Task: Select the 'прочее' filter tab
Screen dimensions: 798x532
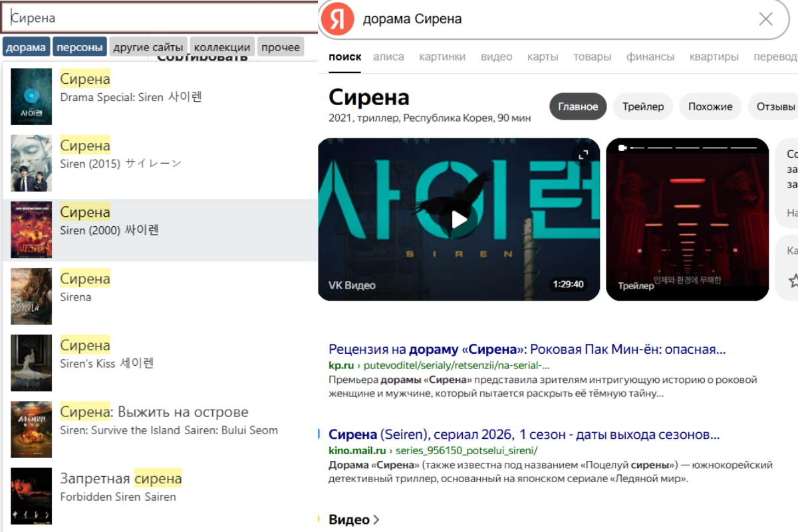Action: pyautogui.click(x=281, y=47)
